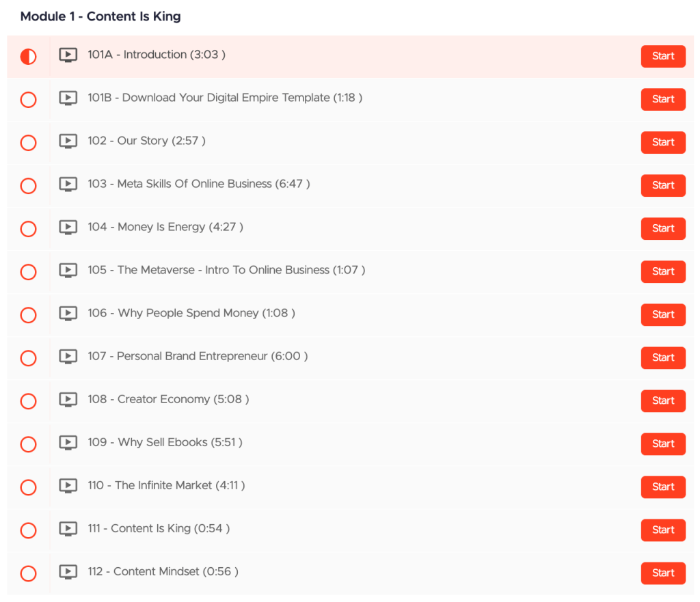700x602 pixels.
Task: Toggle completion circle for 109 Why Sell Ebooks
Action: (28, 444)
